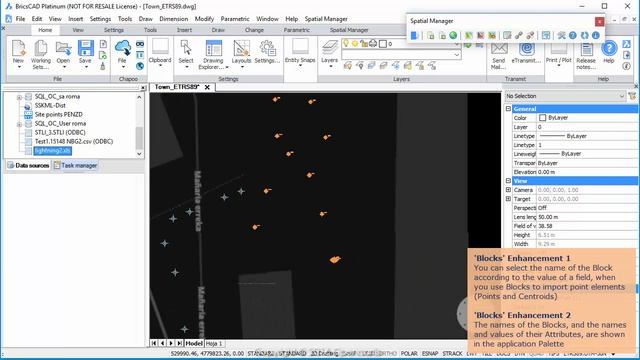Expand the SQL_OC_sa roma tree node
The height and width of the screenshot is (360, 640).
[19, 97]
